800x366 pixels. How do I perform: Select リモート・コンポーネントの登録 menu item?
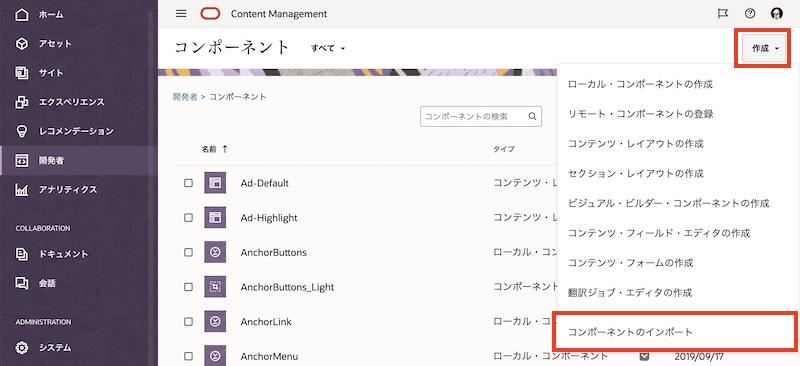click(640, 114)
